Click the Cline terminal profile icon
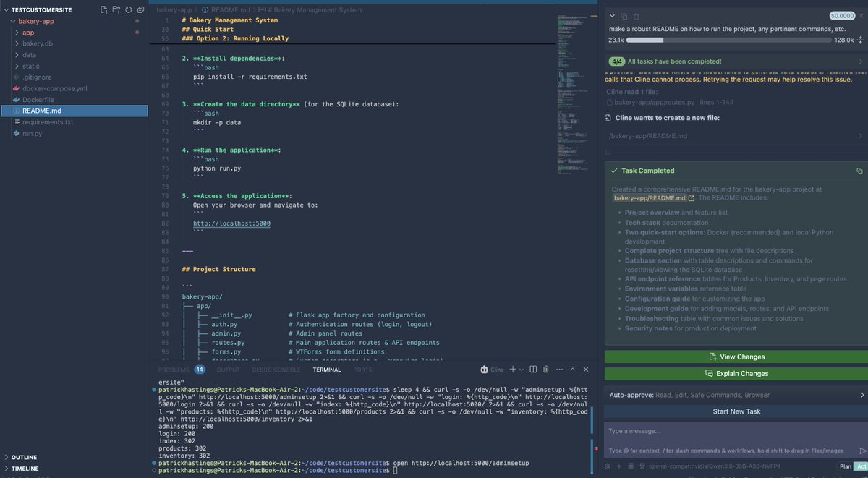 (484, 370)
